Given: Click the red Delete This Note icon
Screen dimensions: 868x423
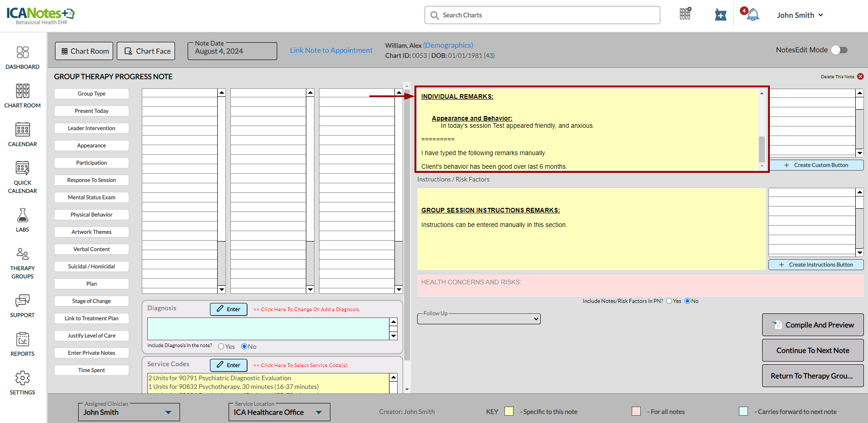Looking at the screenshot, I should 860,76.
